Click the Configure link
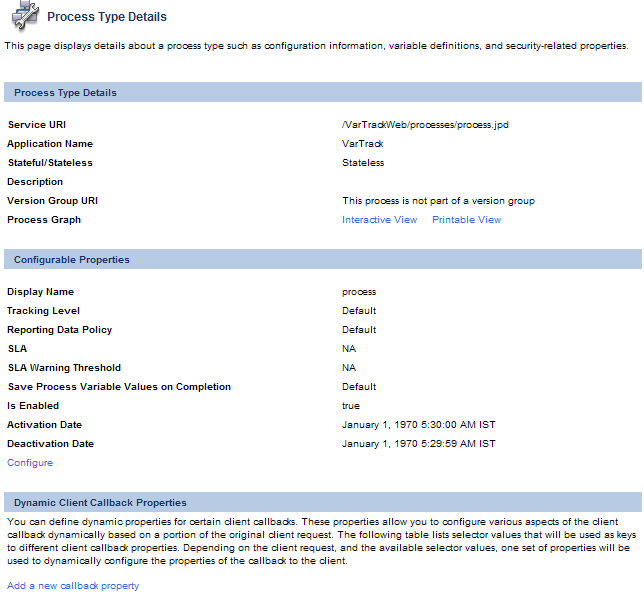 click(30, 463)
